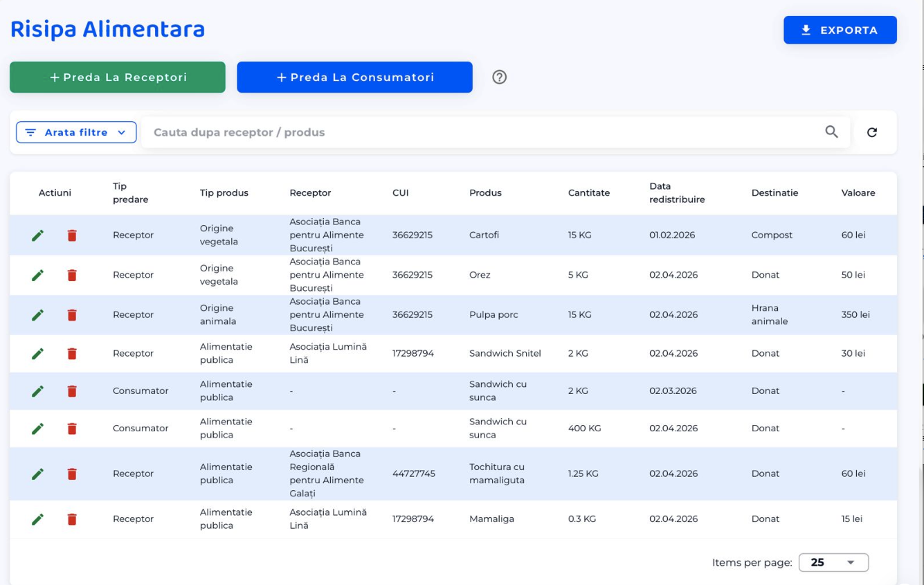Edit the Cartofi row with pencil icon
The width and height of the screenshot is (924, 585).
(x=38, y=235)
